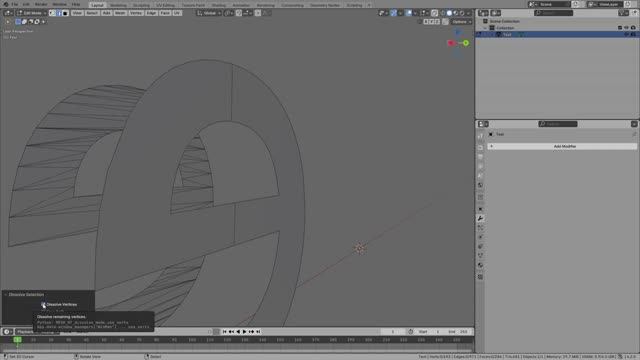Open the Global transform orientation dropdown
640x360 pixels.
(x=209, y=13)
